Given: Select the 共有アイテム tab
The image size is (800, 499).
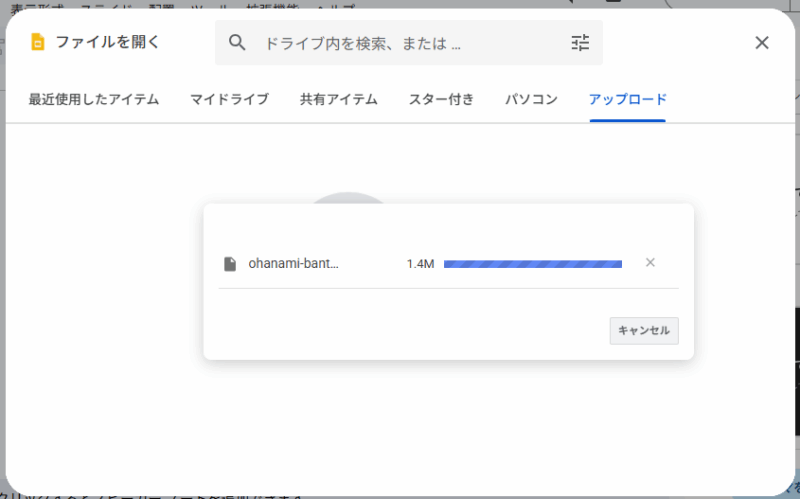Looking at the screenshot, I should [x=338, y=100].
